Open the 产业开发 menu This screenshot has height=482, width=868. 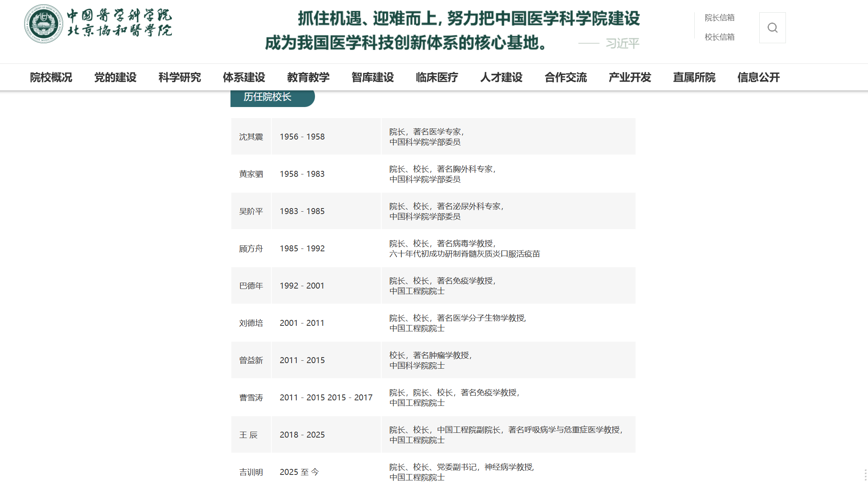[x=630, y=77]
